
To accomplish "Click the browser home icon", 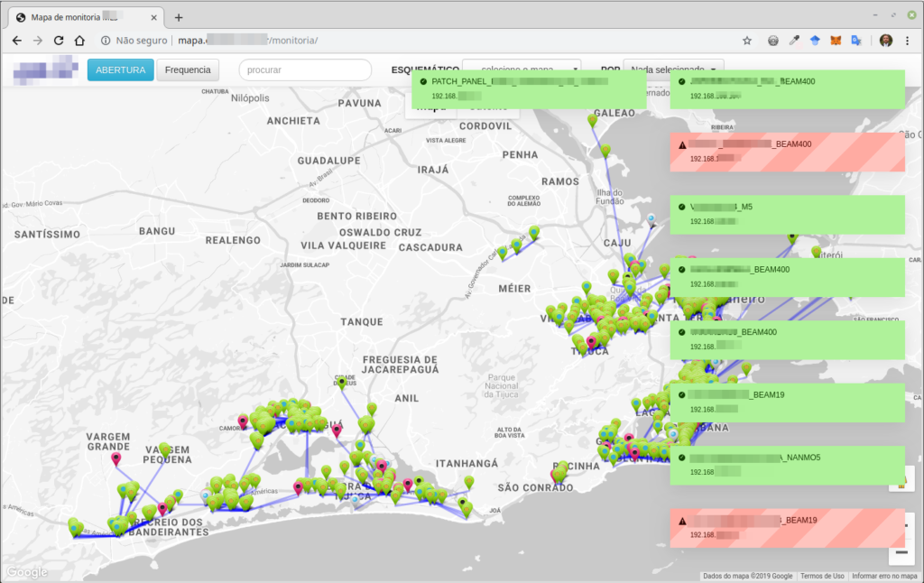I will coord(79,41).
